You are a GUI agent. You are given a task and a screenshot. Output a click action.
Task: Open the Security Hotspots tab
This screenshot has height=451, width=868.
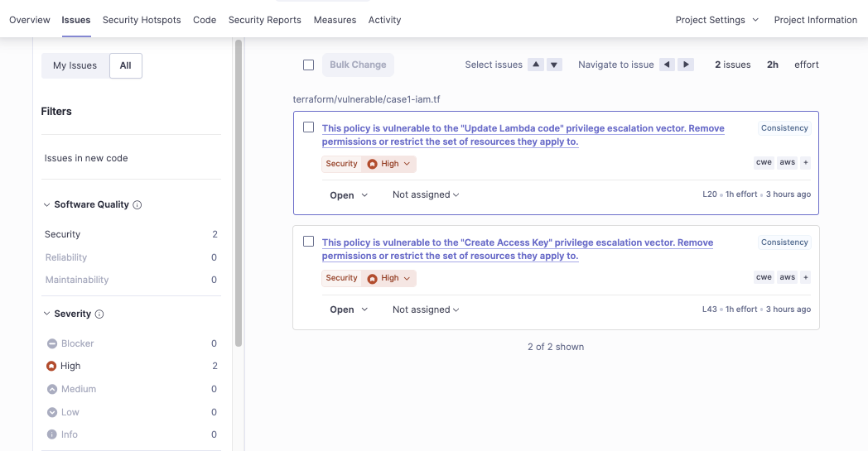point(142,20)
